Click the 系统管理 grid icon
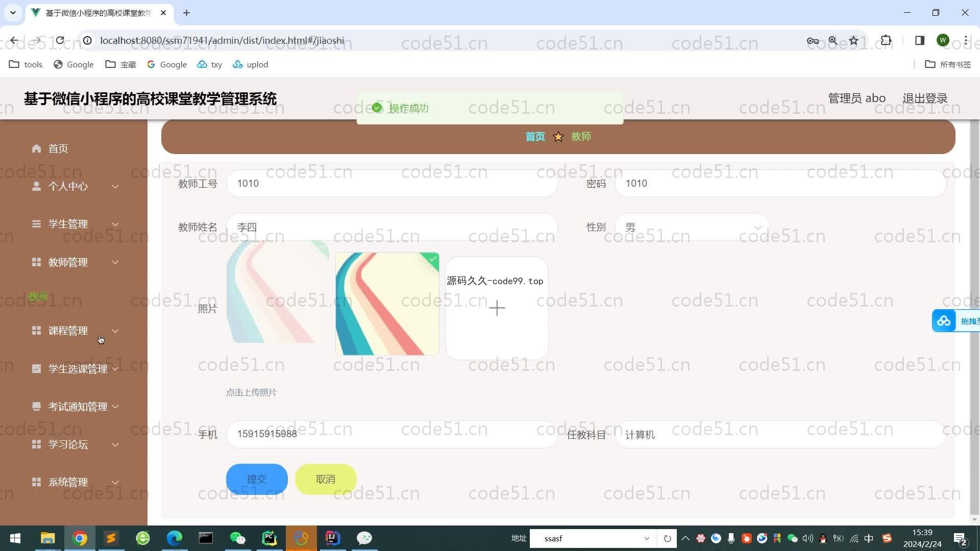Viewport: 980px width, 551px height. tap(36, 482)
